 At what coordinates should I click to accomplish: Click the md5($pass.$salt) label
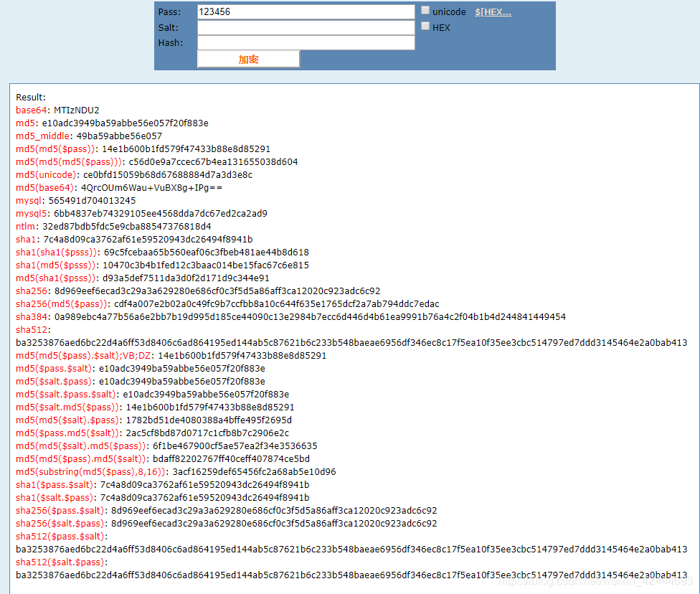point(55,369)
